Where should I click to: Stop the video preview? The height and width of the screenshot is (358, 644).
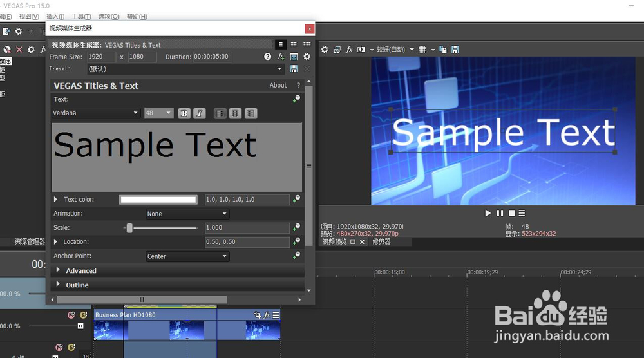click(512, 213)
